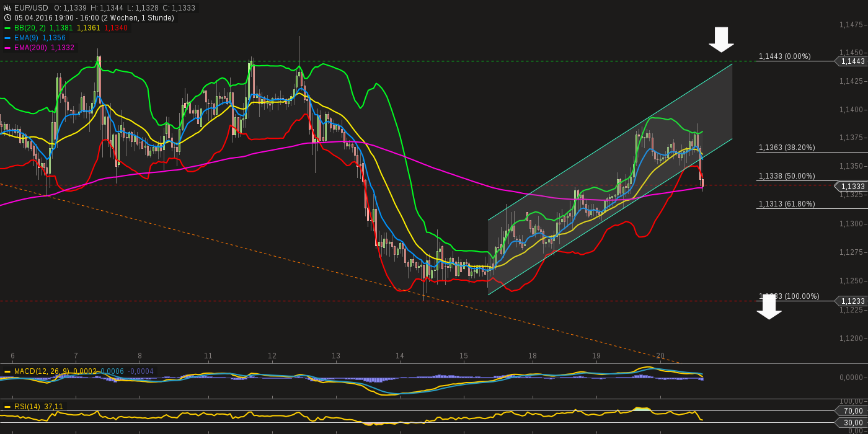Click the 1,1475 price axis label

pos(851,25)
